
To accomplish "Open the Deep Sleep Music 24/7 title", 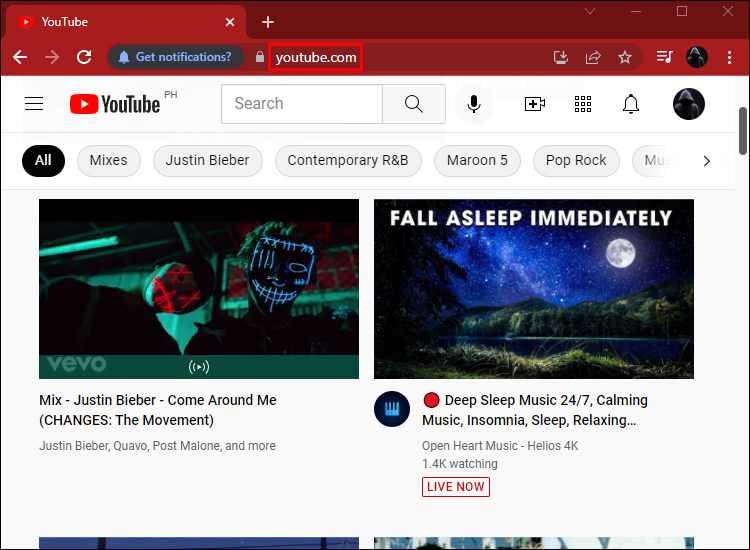I will pos(535,410).
